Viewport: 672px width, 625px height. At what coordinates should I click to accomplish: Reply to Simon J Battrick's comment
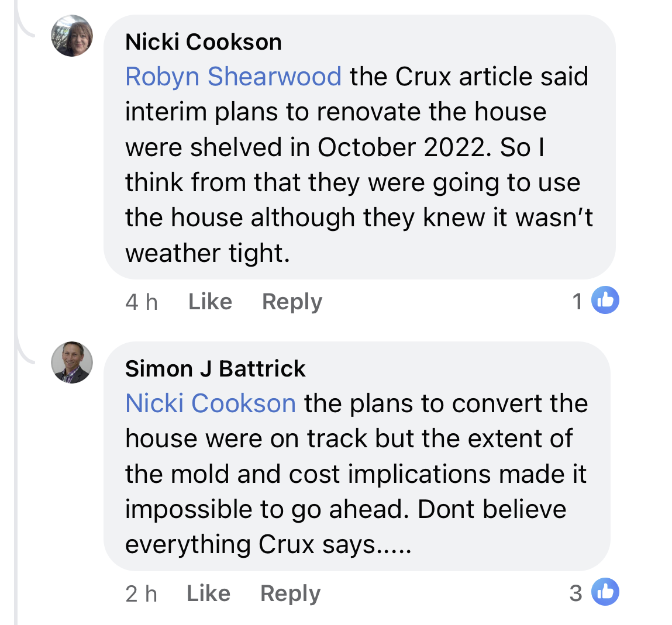tap(290, 593)
